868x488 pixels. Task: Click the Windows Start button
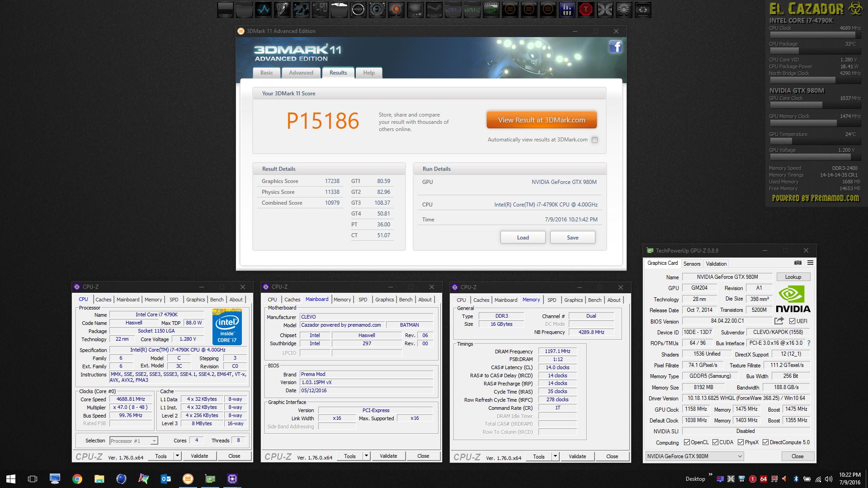coord(11,479)
